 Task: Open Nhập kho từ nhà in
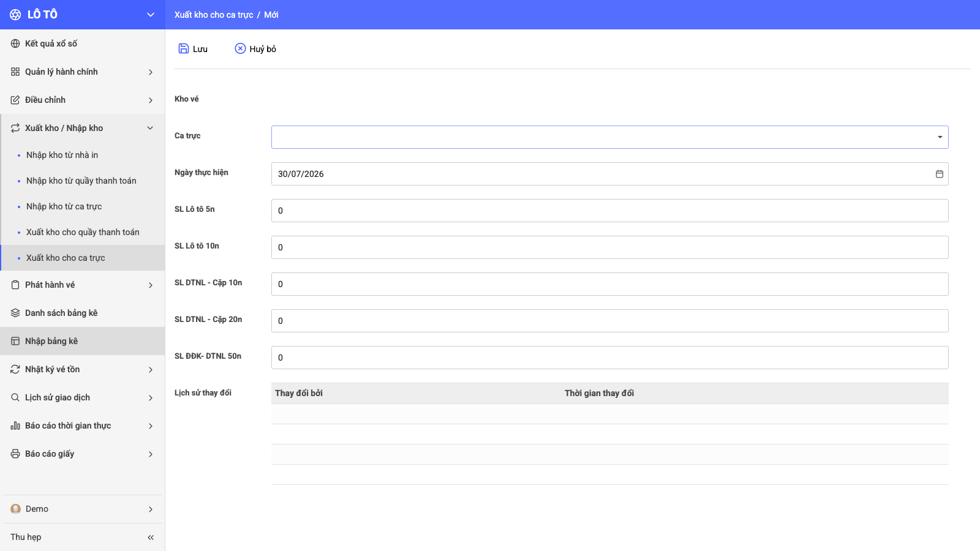click(62, 155)
